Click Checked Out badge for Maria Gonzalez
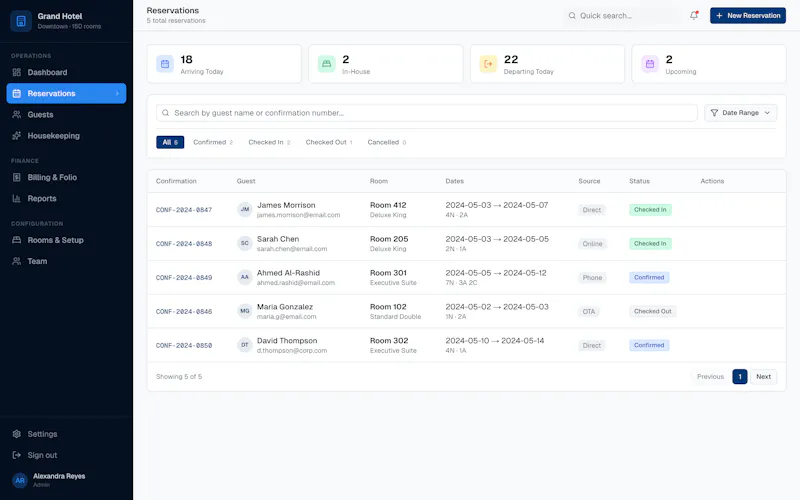The height and width of the screenshot is (500, 800). tap(653, 311)
